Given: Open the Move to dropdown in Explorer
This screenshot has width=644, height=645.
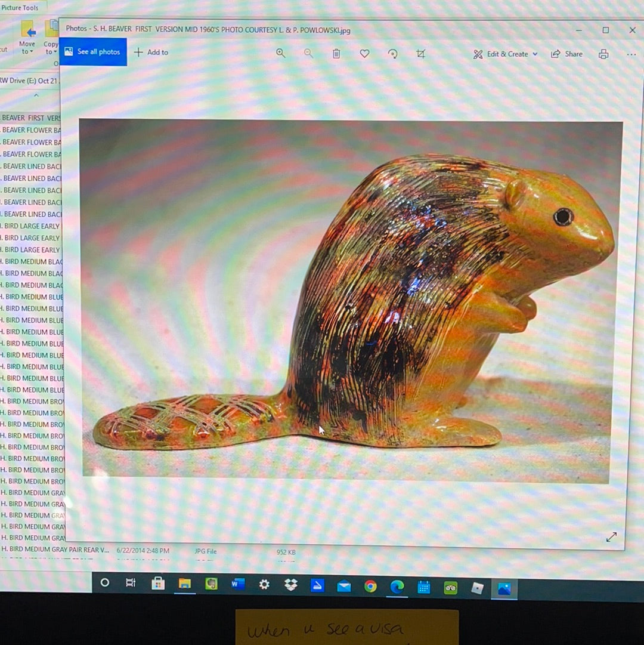Looking at the screenshot, I should point(27,48).
